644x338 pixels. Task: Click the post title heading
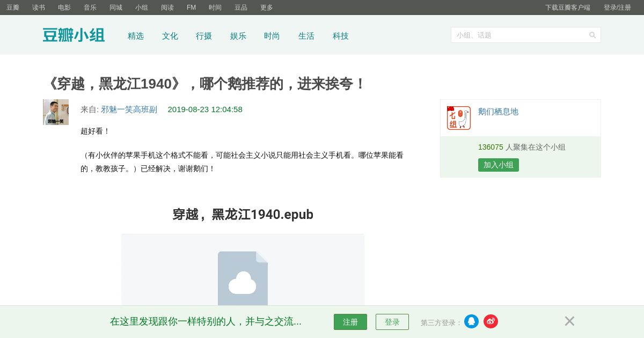204,84
